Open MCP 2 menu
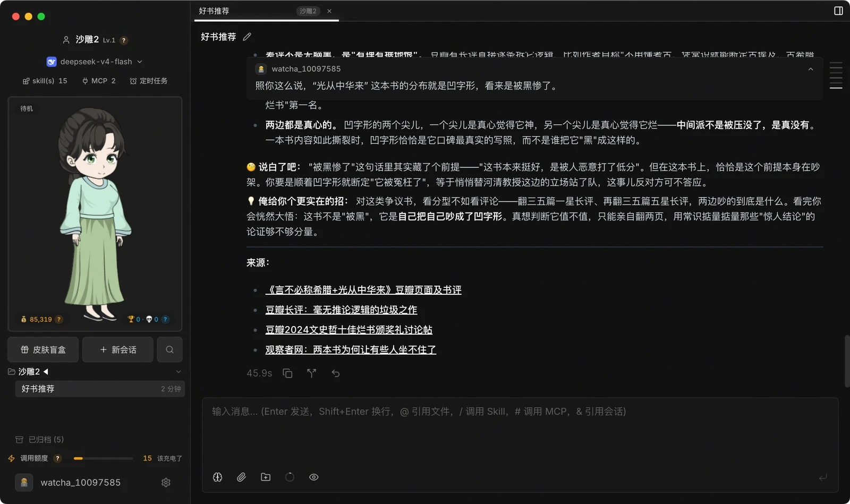The image size is (850, 504). click(x=99, y=81)
